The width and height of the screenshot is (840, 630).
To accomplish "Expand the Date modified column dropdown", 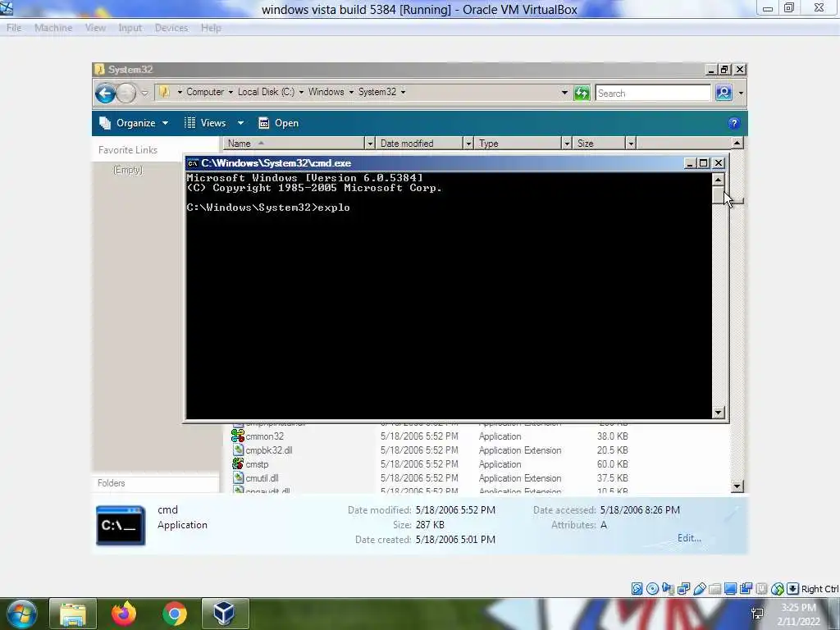I will (468, 144).
